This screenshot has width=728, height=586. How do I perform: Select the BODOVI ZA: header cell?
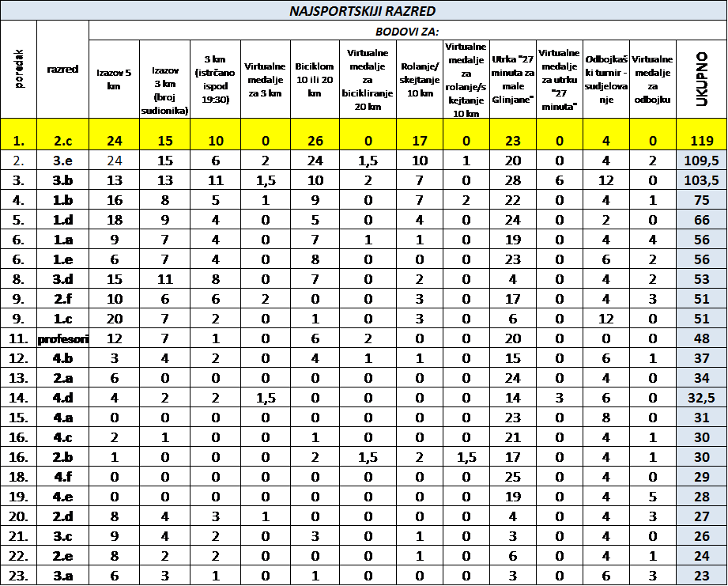(407, 32)
